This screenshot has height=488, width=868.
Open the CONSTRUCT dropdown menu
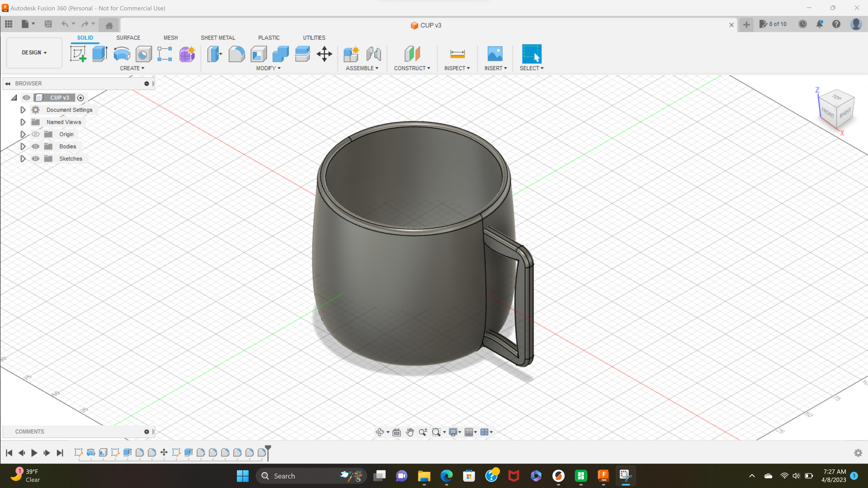pyautogui.click(x=412, y=68)
